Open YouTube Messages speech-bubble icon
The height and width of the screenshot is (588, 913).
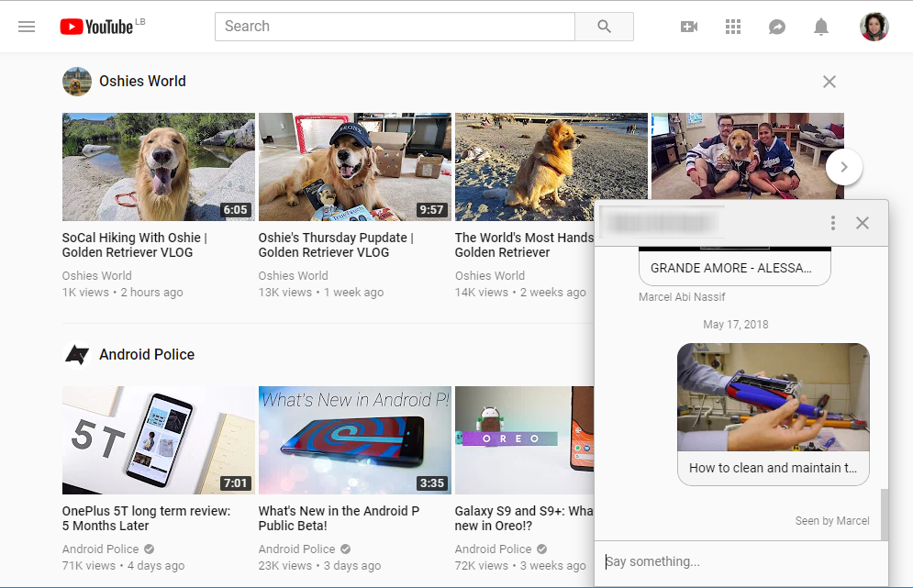[777, 26]
